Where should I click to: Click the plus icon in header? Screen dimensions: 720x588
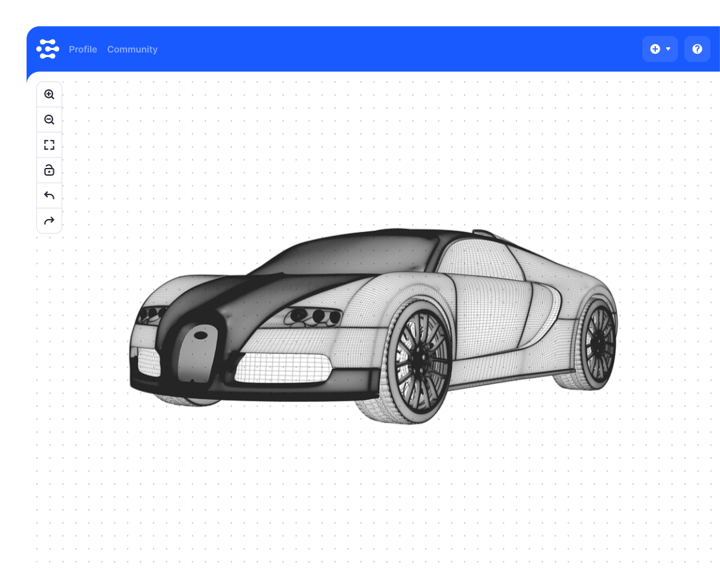click(x=655, y=49)
